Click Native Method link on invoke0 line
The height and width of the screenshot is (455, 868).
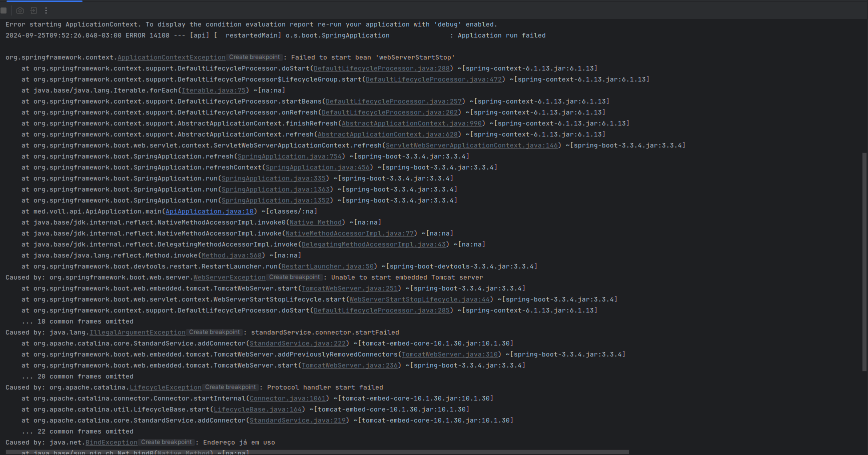pyautogui.click(x=316, y=222)
